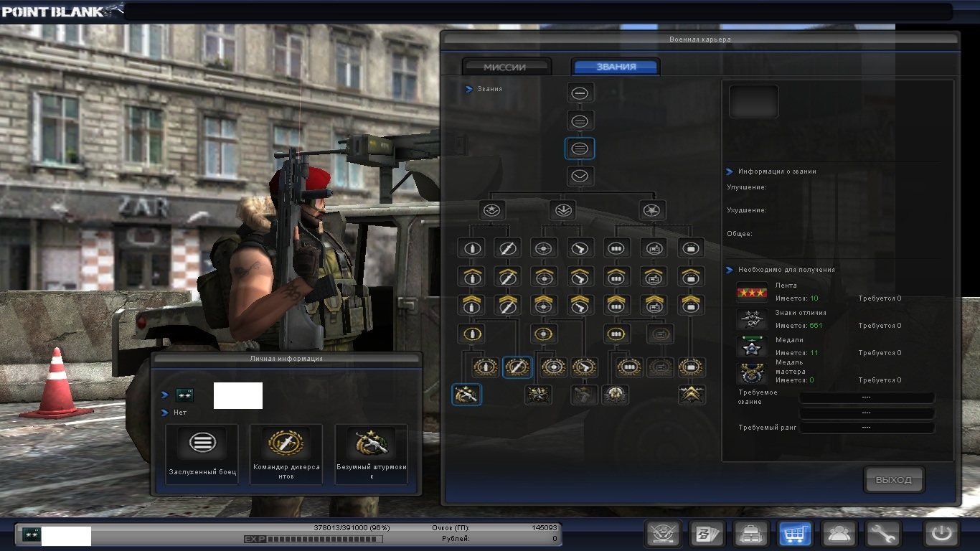Select the double-chevron knife rank icon
The width and height of the screenshot is (980, 551).
(x=507, y=305)
